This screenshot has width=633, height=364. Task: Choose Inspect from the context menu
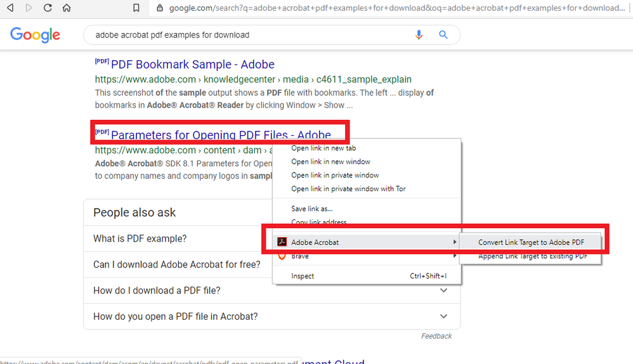[x=303, y=276]
